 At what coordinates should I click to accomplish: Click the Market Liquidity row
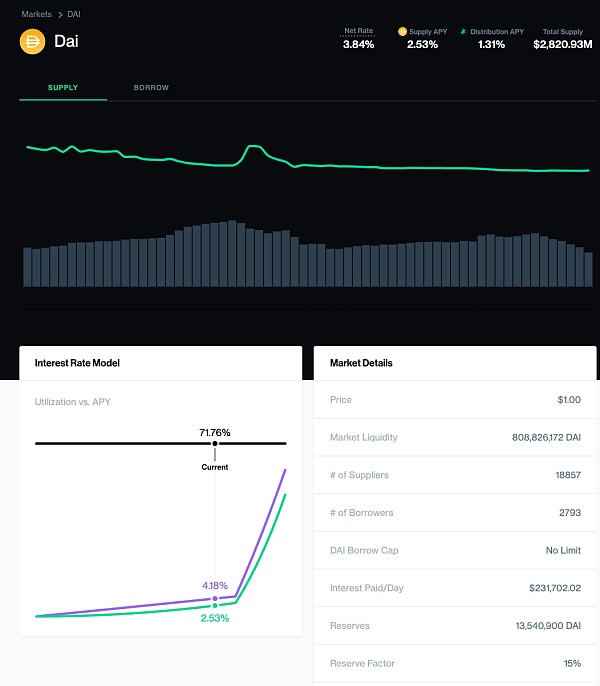coord(455,437)
